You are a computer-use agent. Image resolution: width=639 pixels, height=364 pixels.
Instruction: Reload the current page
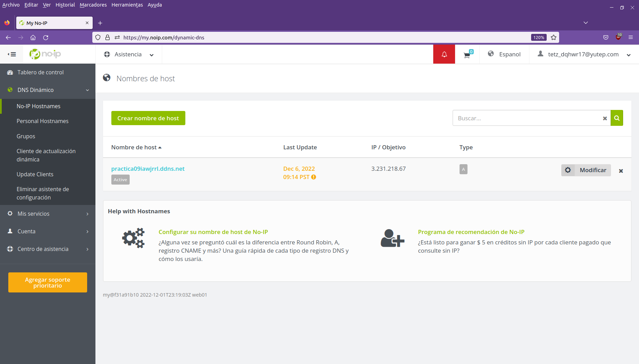click(x=46, y=37)
